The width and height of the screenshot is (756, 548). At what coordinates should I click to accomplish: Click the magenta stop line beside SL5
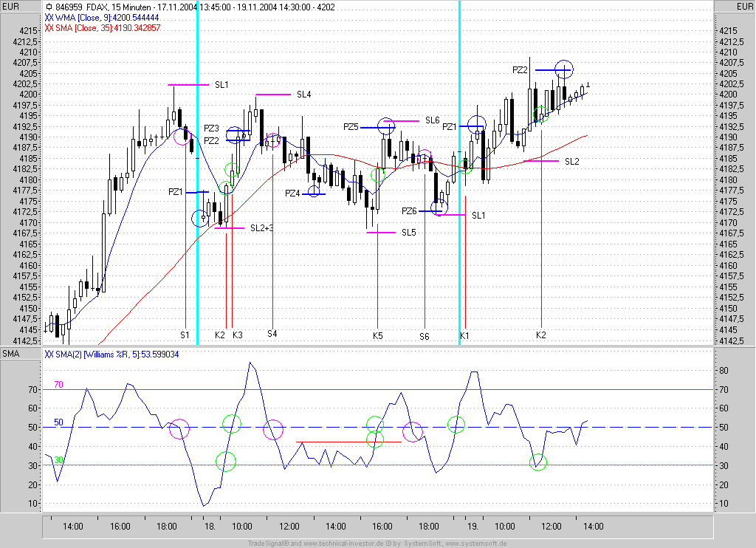[x=381, y=233]
